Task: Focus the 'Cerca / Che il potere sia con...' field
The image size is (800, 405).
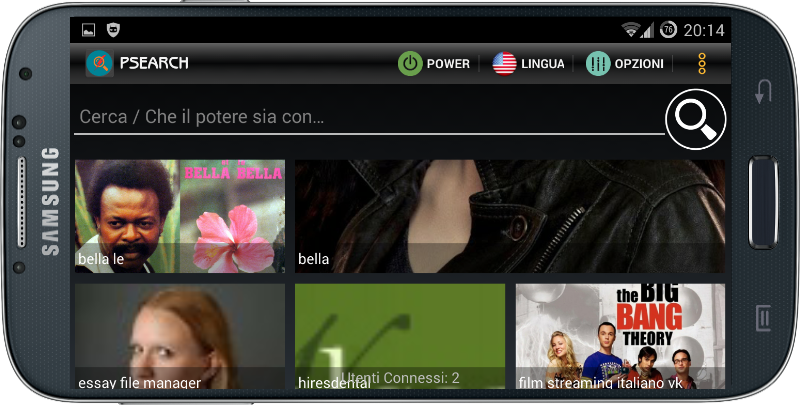Action: click(369, 117)
